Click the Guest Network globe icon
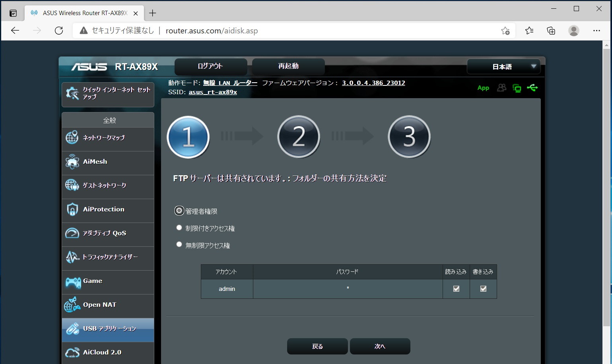This screenshot has width=612, height=364. click(72, 185)
